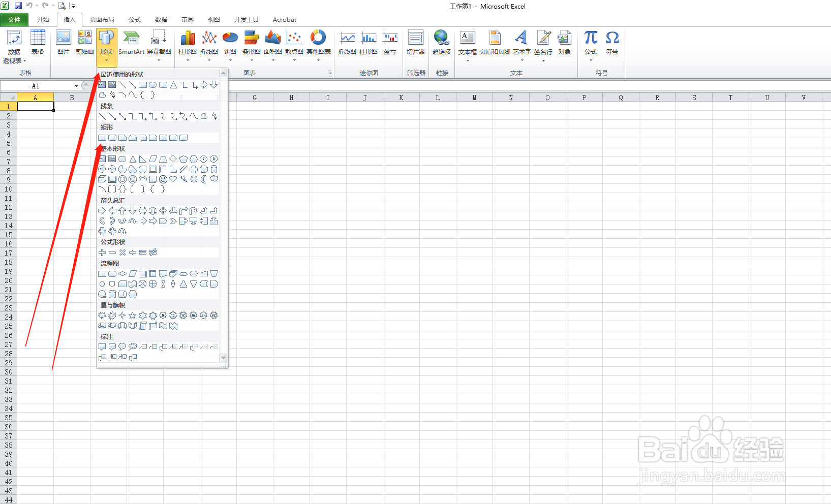This screenshot has height=504, width=831.
Task: Open the Customize Quick Access Toolbar dropdown
Action: (73, 6)
